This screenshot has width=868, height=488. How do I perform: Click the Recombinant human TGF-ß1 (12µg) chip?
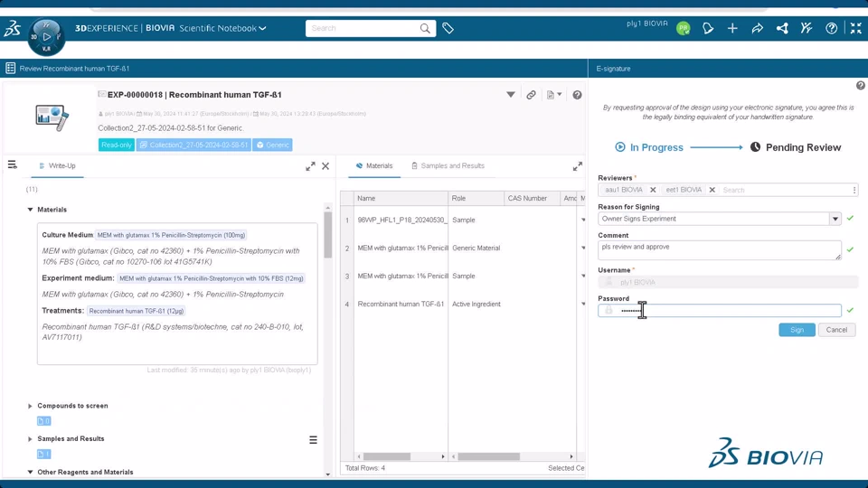point(137,311)
